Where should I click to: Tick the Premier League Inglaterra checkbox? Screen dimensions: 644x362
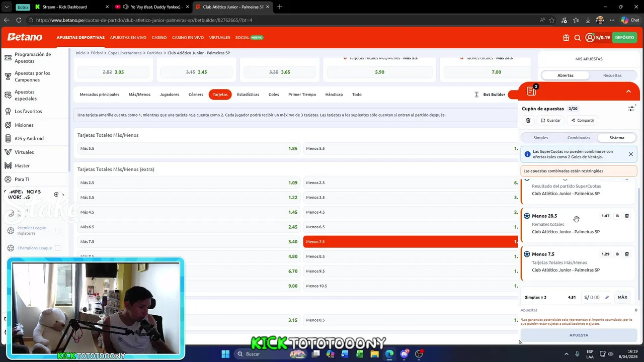pyautogui.click(x=57, y=231)
